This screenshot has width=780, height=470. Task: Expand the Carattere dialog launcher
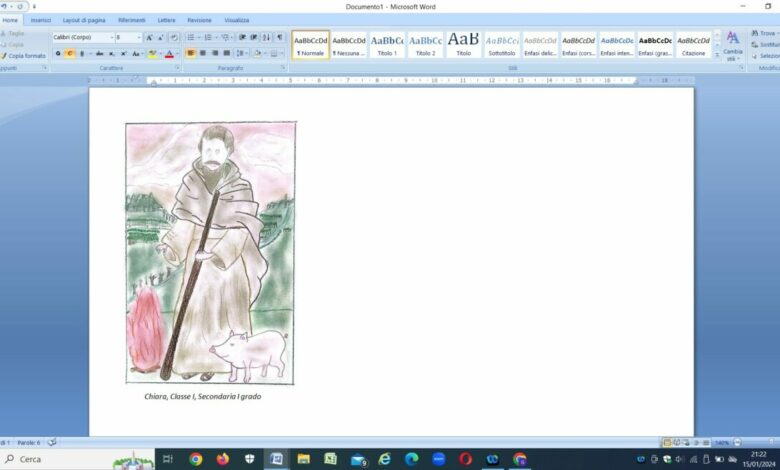[x=178, y=68]
